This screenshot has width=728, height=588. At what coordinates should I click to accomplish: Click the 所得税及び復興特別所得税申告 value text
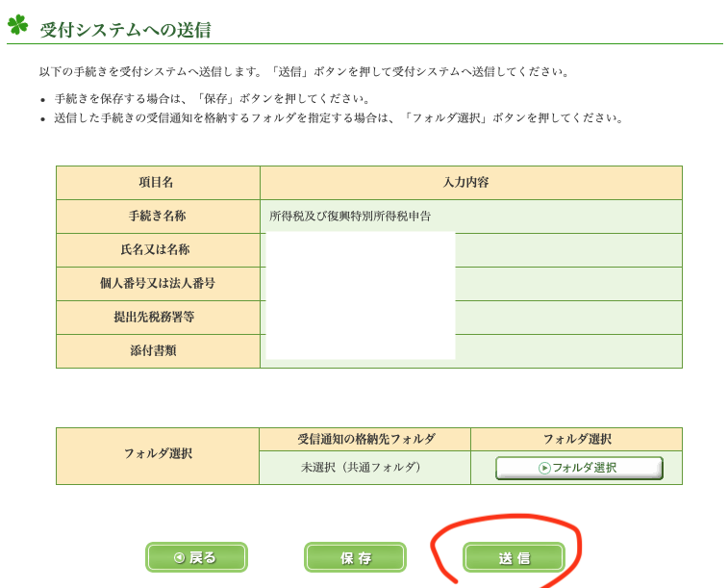point(350,217)
